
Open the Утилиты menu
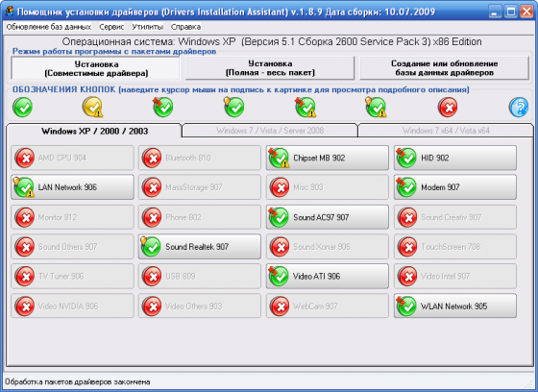tap(148, 27)
